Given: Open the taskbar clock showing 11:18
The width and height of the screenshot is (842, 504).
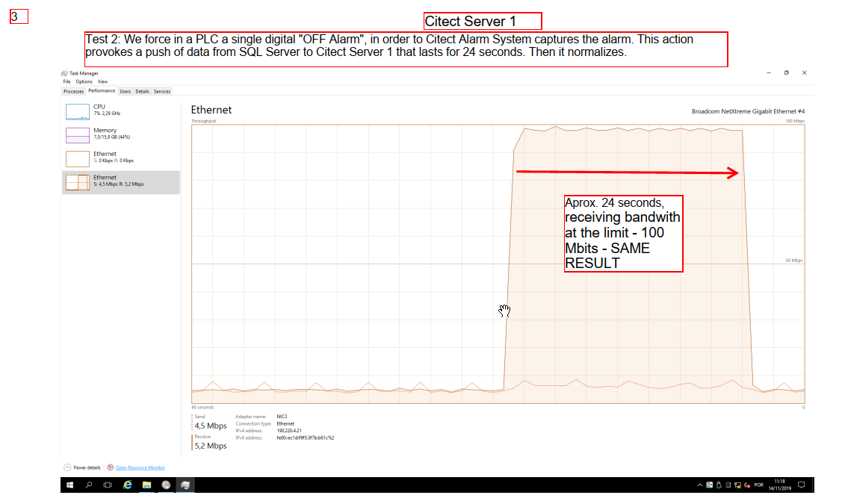Looking at the screenshot, I should coord(780,485).
